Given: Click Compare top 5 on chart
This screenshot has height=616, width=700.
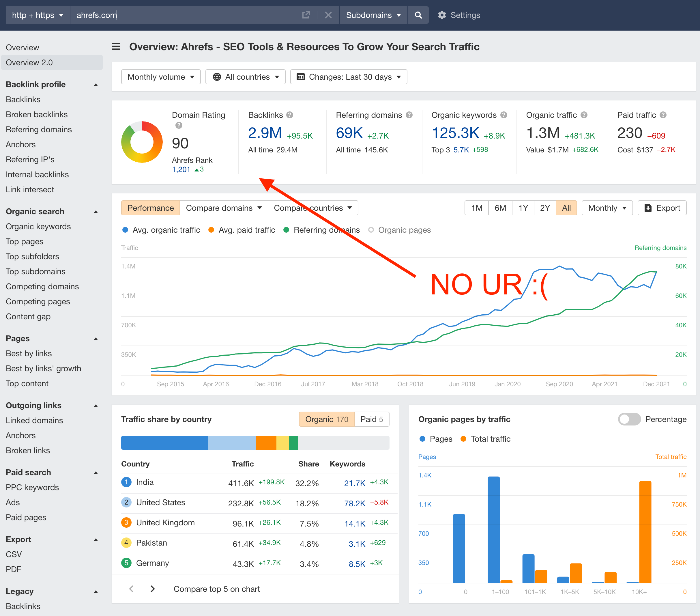Looking at the screenshot, I should click(x=217, y=589).
